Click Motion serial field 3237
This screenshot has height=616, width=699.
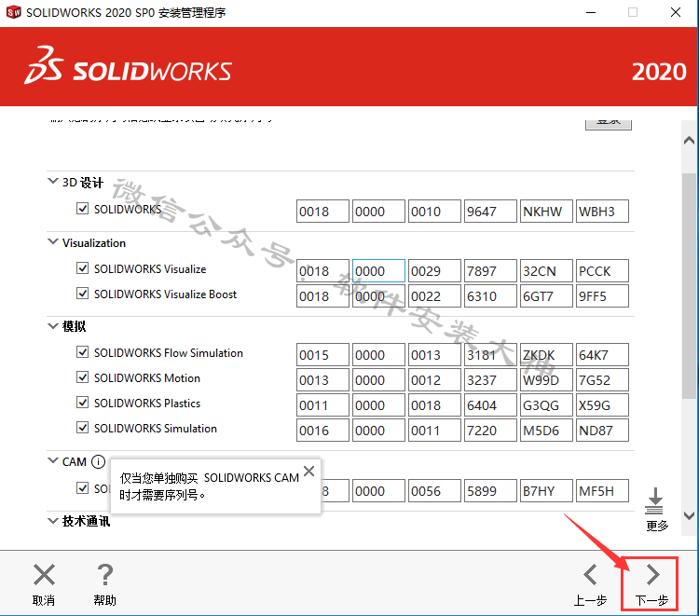point(490,380)
